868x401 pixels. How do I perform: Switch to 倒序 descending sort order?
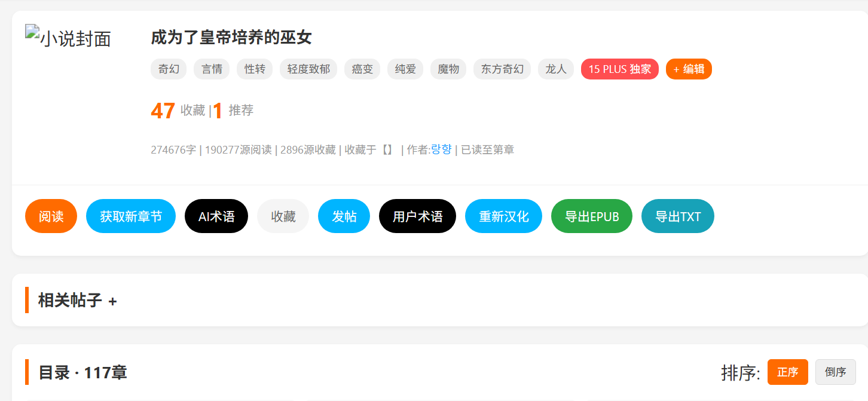tap(835, 372)
